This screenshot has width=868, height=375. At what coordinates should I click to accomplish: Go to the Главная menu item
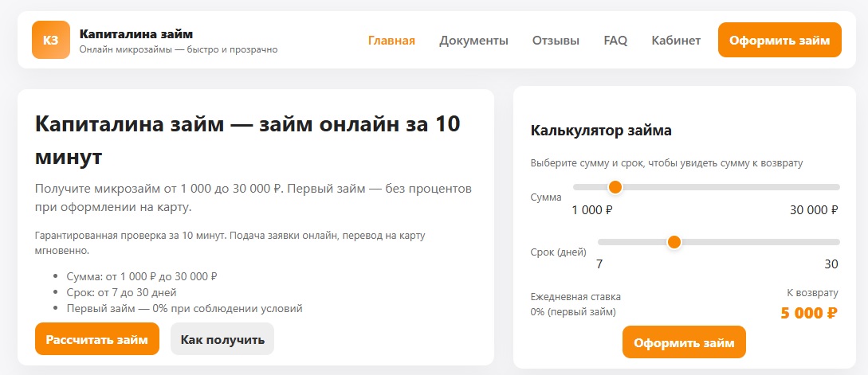pos(391,41)
